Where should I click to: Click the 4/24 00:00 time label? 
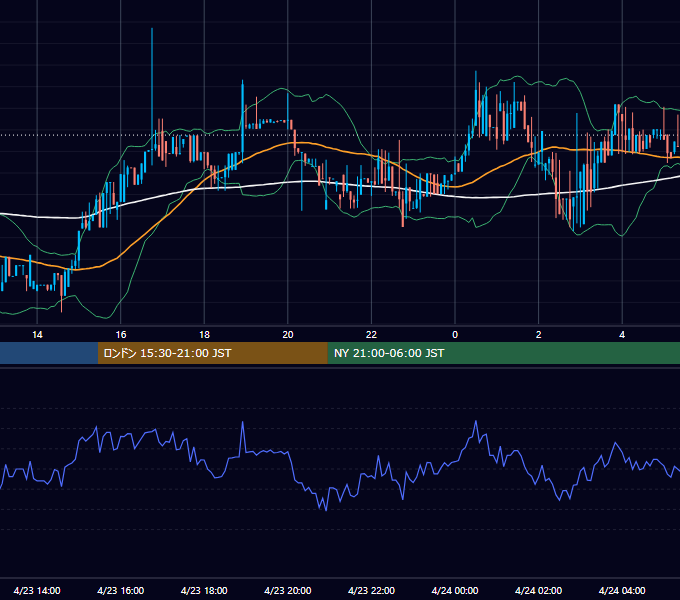click(x=455, y=590)
